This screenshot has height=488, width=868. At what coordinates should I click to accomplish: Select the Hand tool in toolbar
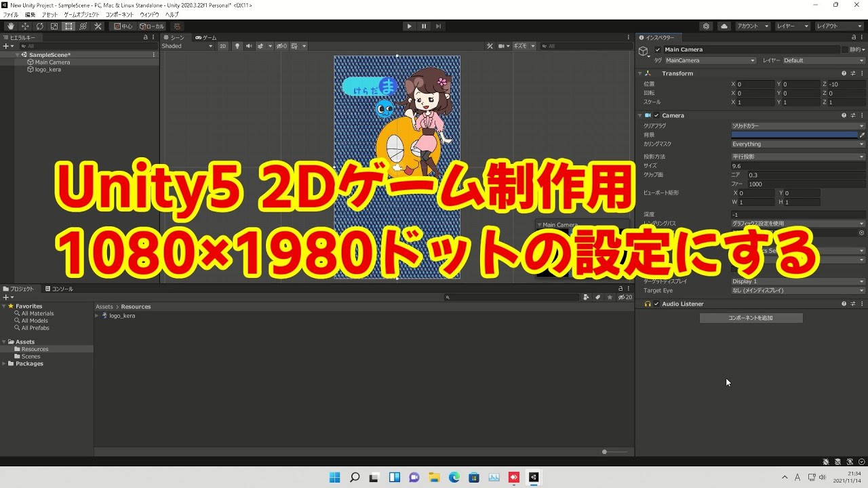coord(10,26)
